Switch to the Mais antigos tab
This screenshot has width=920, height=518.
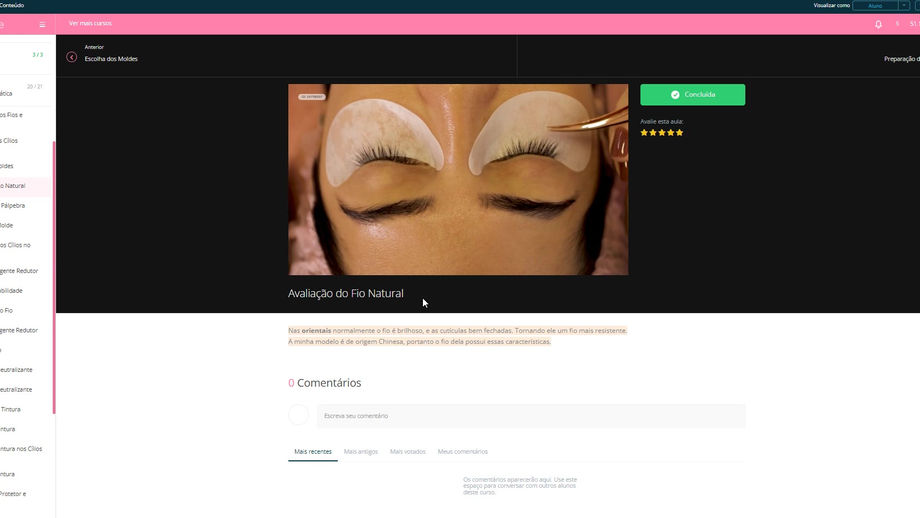coord(361,452)
